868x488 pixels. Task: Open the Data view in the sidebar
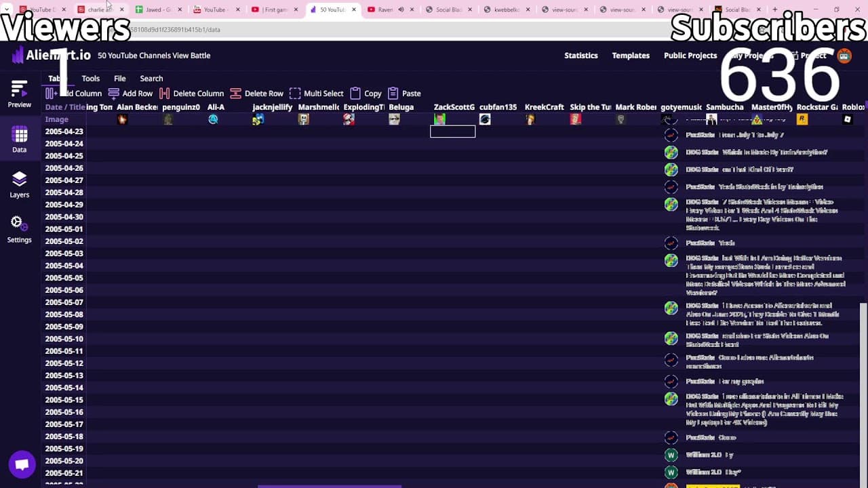(19, 140)
